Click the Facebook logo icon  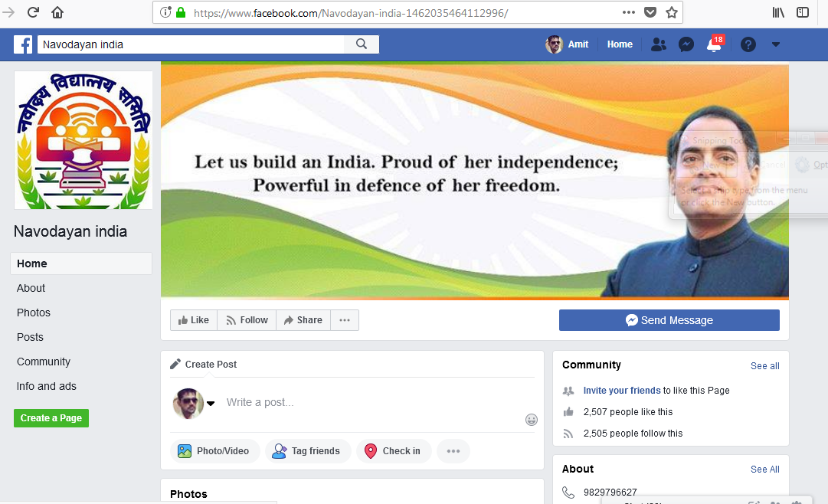(x=23, y=44)
